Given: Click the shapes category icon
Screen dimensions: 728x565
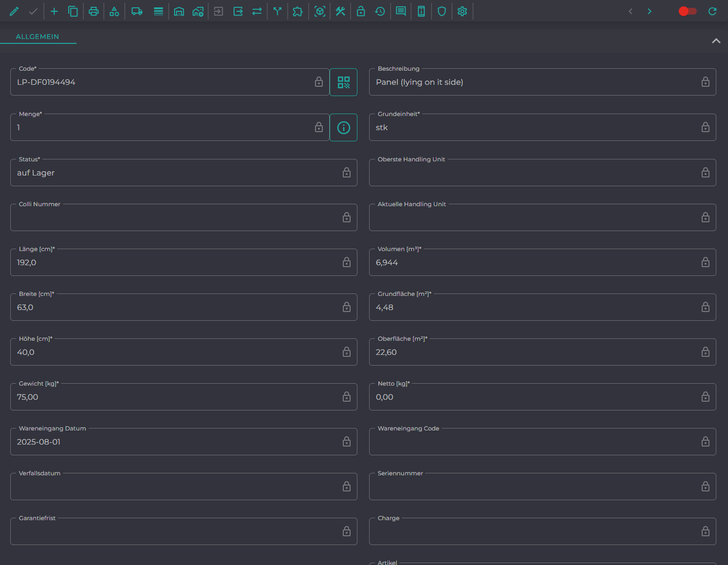Looking at the screenshot, I should tap(114, 11).
